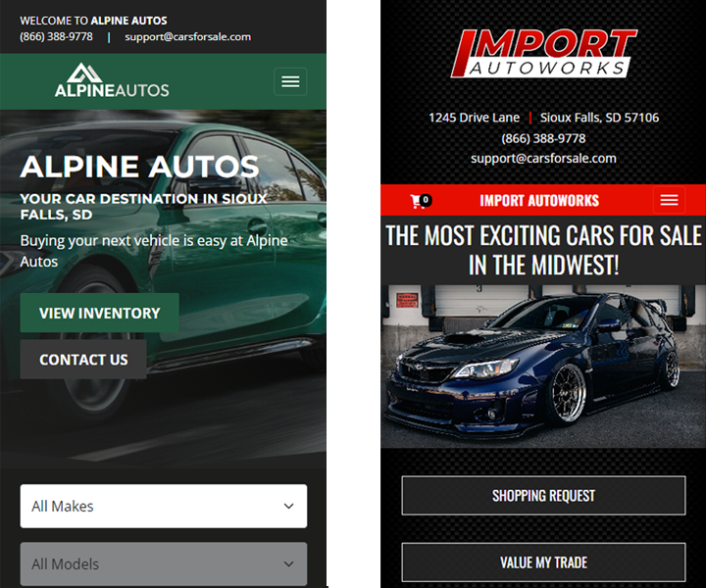Click the blue Subaru hero image
The width and height of the screenshot is (706, 588).
pyautogui.click(x=543, y=367)
